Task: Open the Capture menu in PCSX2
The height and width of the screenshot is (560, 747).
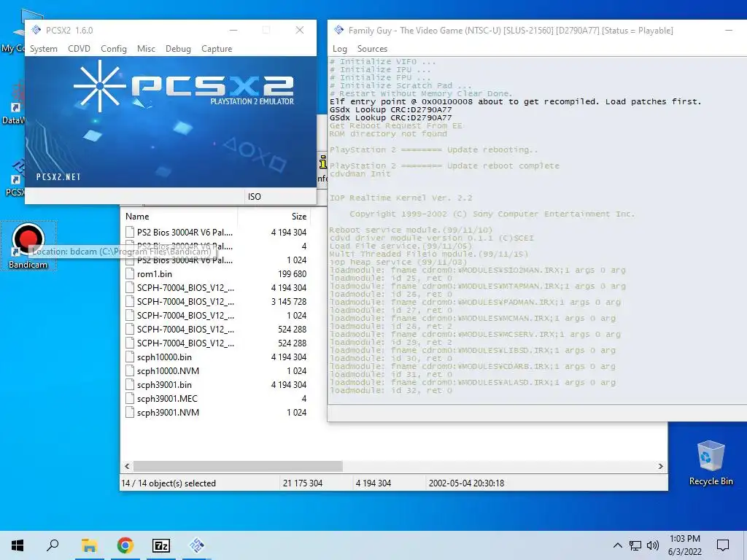Action: (x=216, y=49)
